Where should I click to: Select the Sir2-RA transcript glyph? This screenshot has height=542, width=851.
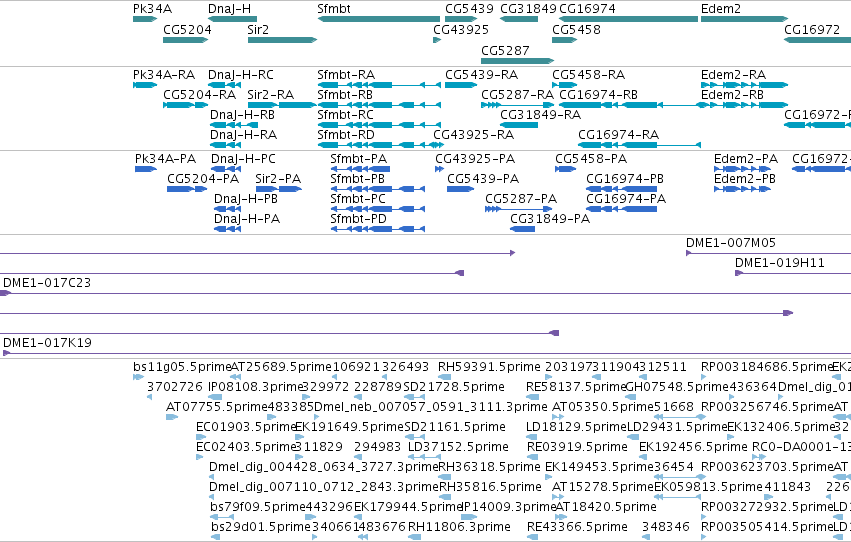click(282, 105)
